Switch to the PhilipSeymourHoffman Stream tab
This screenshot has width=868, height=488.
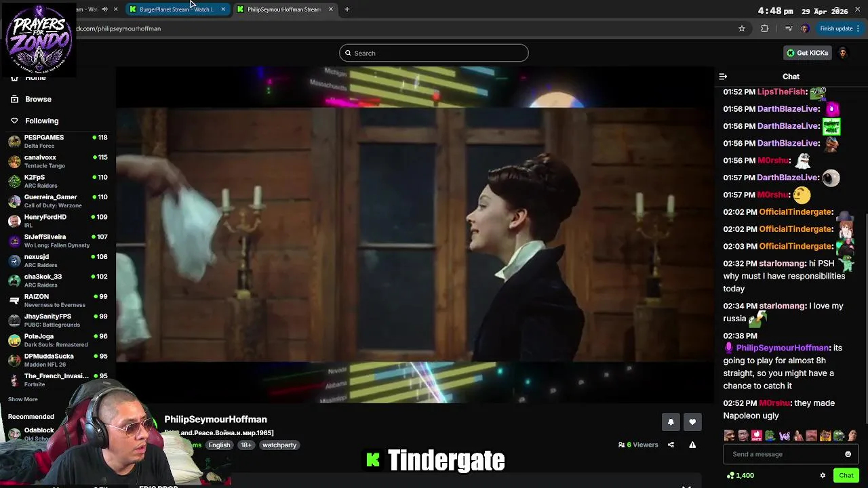click(283, 9)
